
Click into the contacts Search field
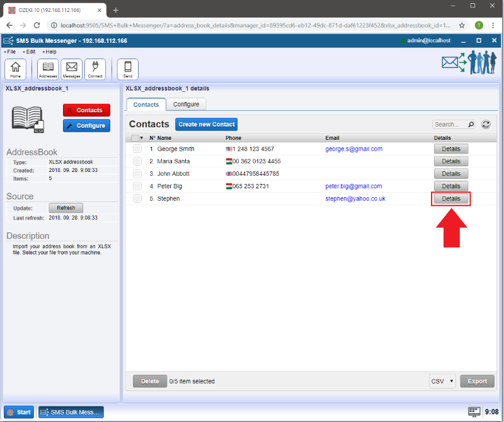point(449,125)
